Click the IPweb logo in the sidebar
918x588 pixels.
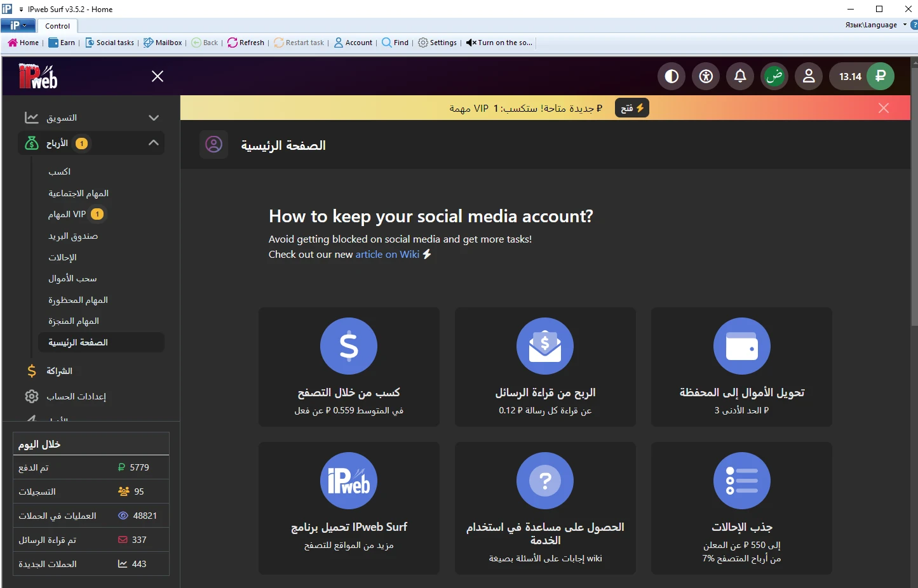click(38, 76)
